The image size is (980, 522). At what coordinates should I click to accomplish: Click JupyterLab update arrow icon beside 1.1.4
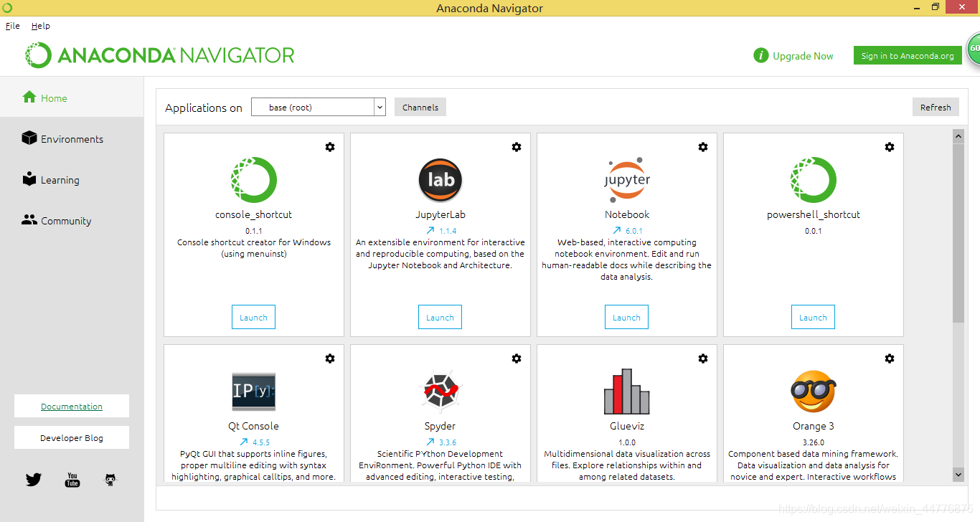(x=430, y=231)
